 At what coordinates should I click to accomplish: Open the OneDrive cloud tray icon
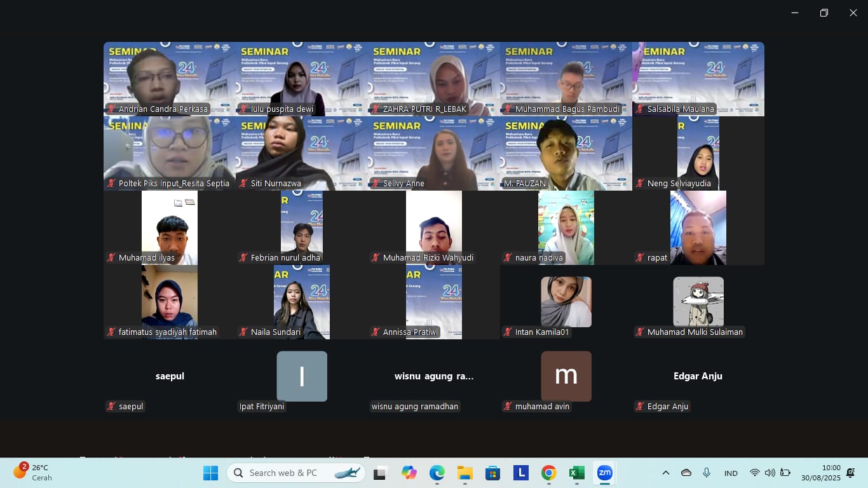[686, 473]
